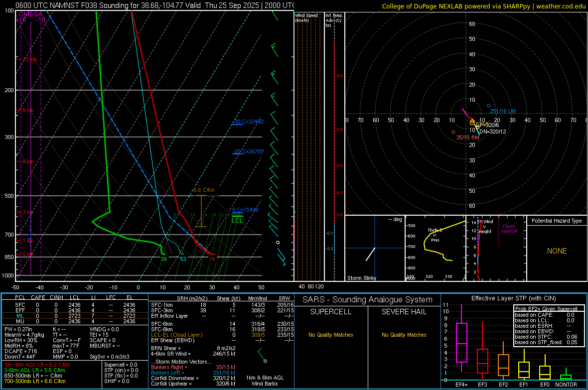Viewport: 588px width, 390px height.
Task: Click the 'Corfidi Downshear = 320/12 kt' line
Action: (193, 378)
